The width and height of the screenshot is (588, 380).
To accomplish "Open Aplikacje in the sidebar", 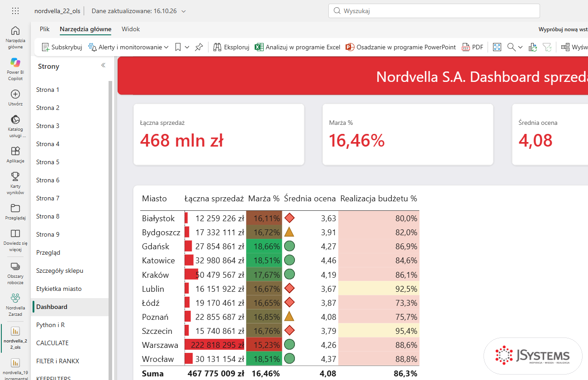I will [x=15, y=154].
